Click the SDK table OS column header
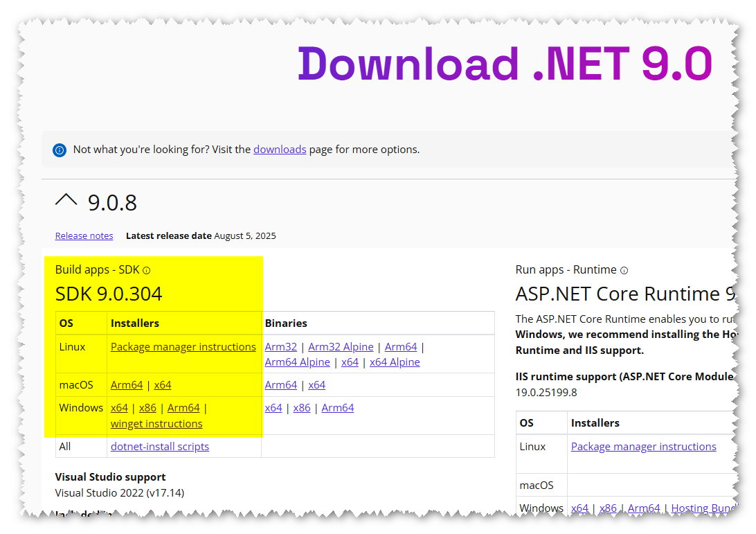Screen dimensions: 756x534 (66, 323)
